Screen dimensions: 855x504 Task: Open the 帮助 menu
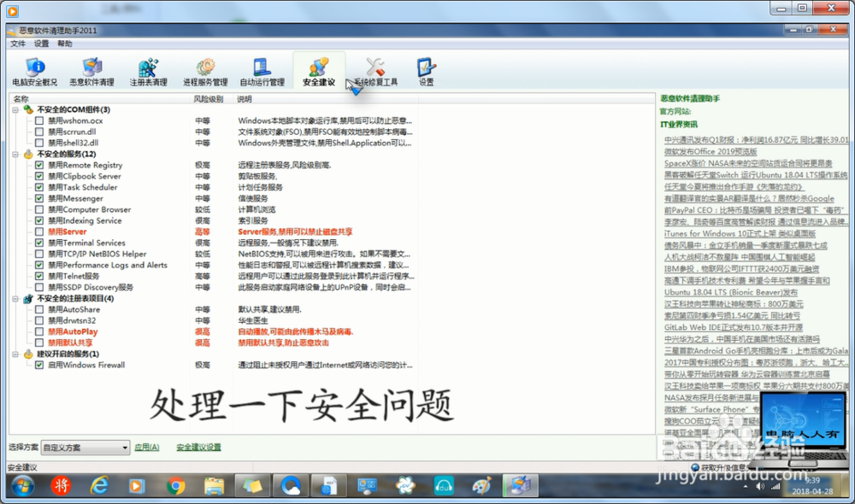point(64,44)
